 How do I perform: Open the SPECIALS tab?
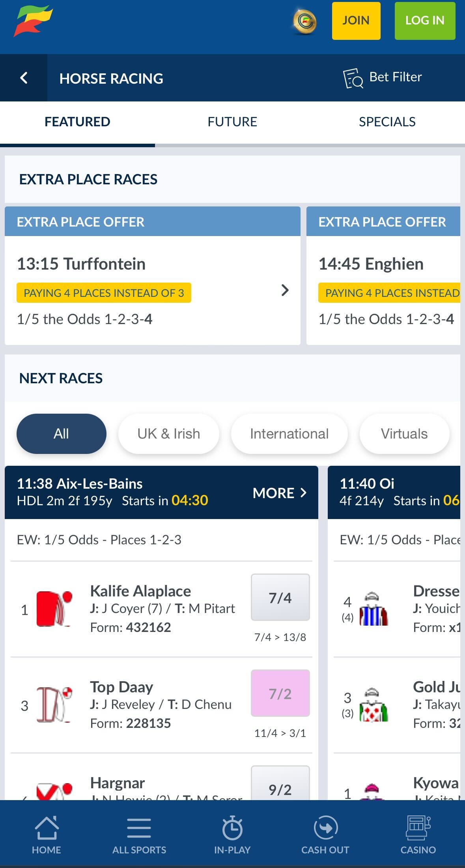click(387, 122)
